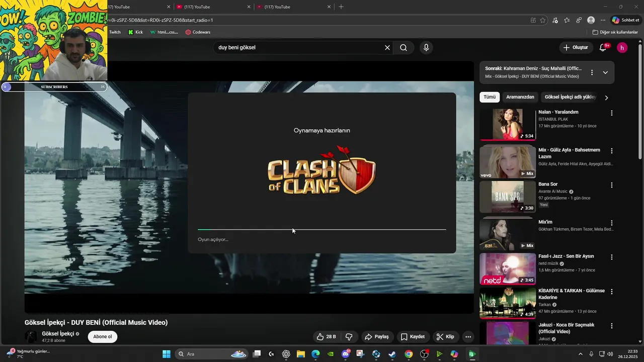
Task: Open the Codewars bookmark
Action: tap(198, 32)
